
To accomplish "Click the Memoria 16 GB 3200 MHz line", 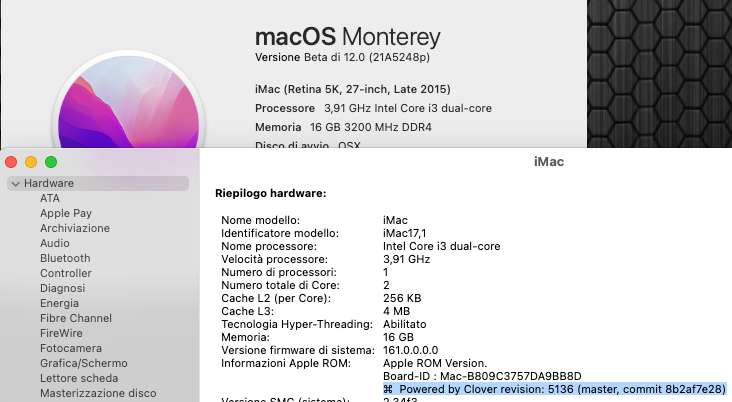I will (x=343, y=127).
